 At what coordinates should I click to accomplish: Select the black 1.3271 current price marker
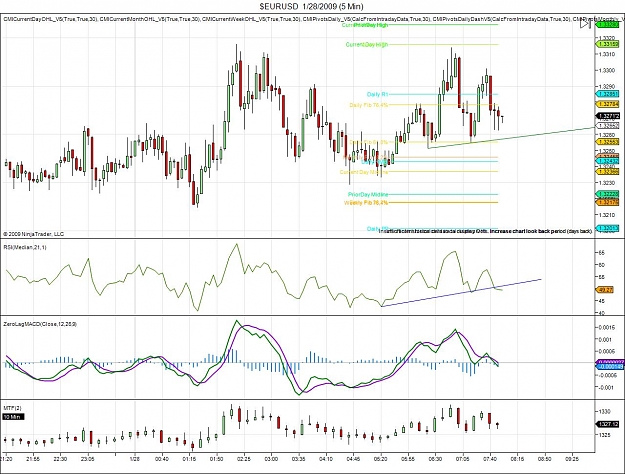tap(607, 116)
